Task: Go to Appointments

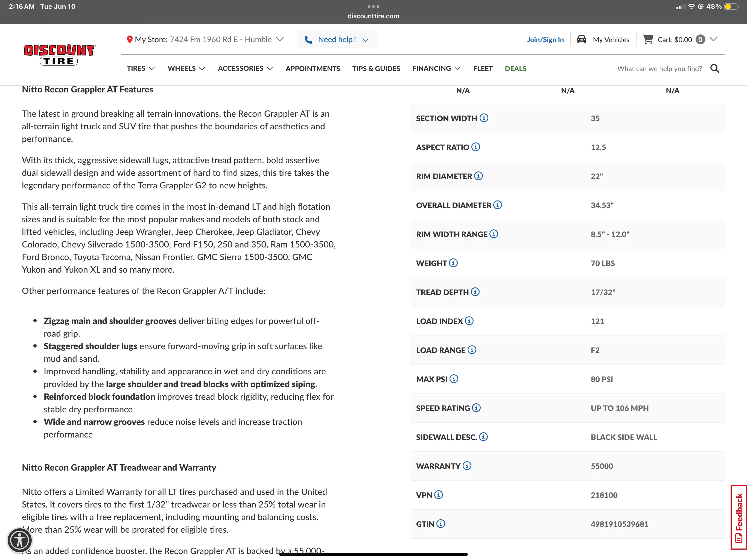Action: point(313,69)
